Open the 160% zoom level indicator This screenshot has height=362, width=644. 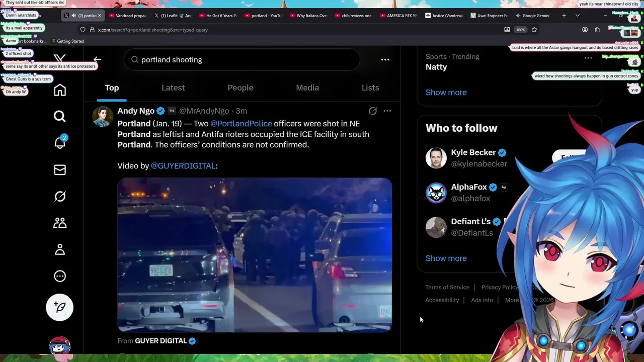point(521,30)
